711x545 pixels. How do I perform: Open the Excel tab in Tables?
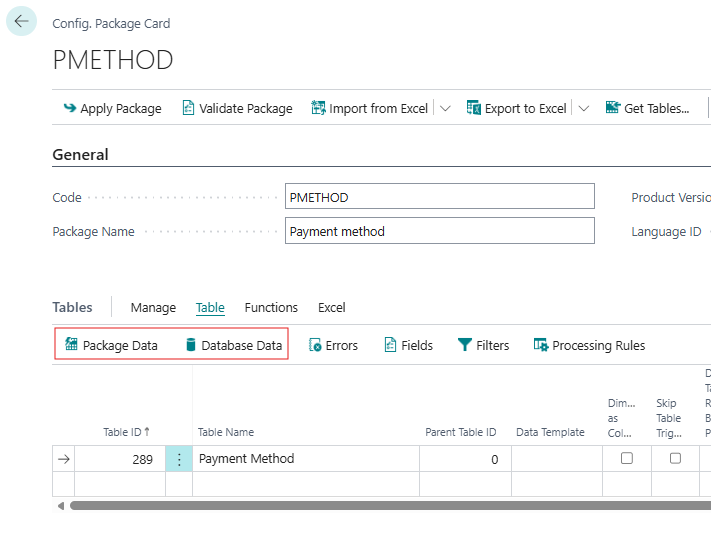pyautogui.click(x=331, y=307)
